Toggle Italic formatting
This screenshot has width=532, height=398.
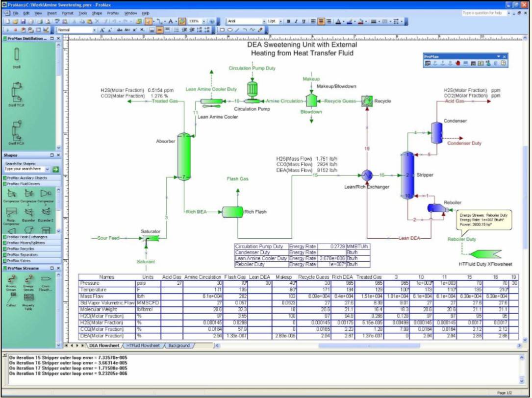[x=296, y=22]
